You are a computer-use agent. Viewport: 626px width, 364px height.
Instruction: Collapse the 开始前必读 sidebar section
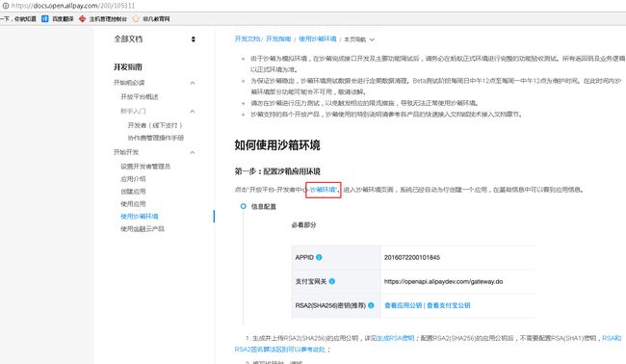pyautogui.click(x=193, y=83)
